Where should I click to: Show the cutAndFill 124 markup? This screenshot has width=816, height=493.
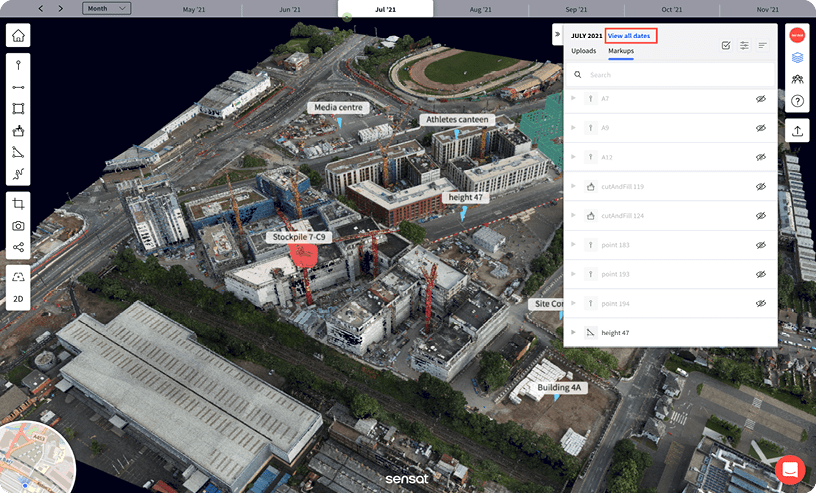[761, 216]
